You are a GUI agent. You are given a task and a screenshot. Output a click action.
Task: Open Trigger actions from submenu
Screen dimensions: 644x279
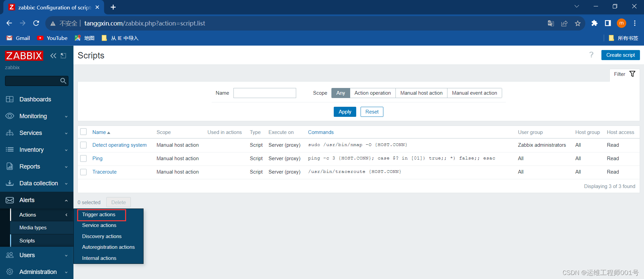pos(99,215)
